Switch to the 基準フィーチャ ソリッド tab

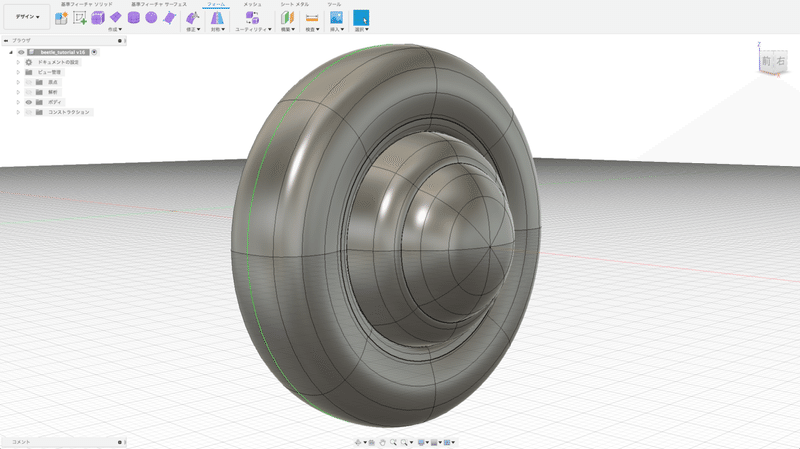point(87,4)
